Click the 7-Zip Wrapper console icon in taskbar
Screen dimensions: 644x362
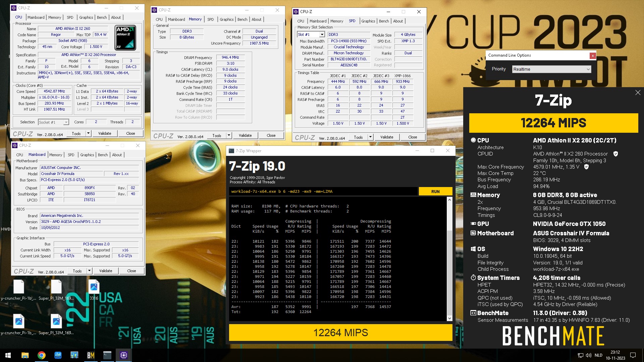pyautogui.click(x=107, y=355)
